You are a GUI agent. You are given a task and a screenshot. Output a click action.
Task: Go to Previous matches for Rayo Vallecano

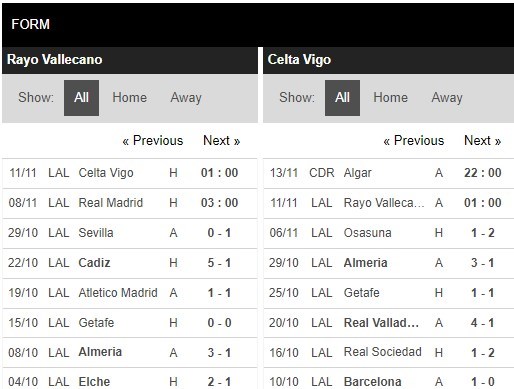[x=153, y=141]
